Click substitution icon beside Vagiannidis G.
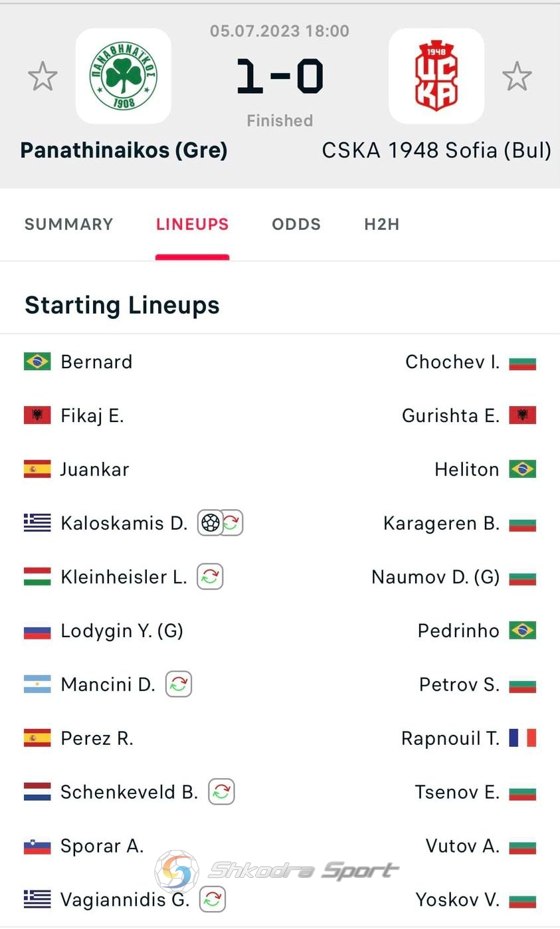 [213, 900]
